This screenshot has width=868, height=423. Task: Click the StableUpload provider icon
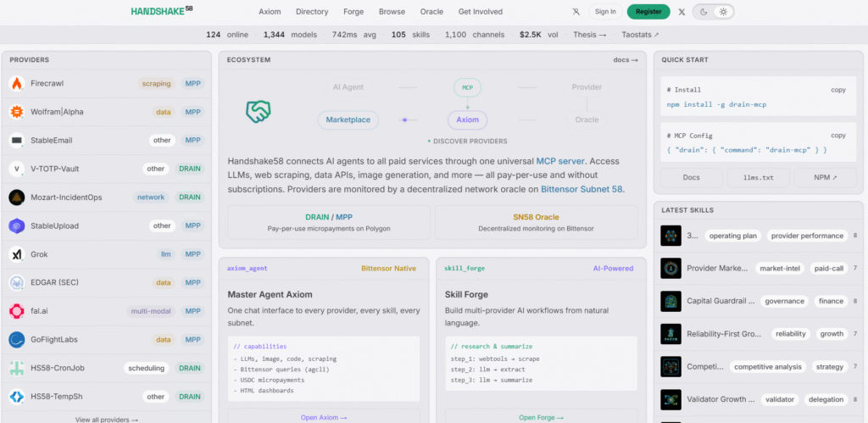pyautogui.click(x=16, y=225)
